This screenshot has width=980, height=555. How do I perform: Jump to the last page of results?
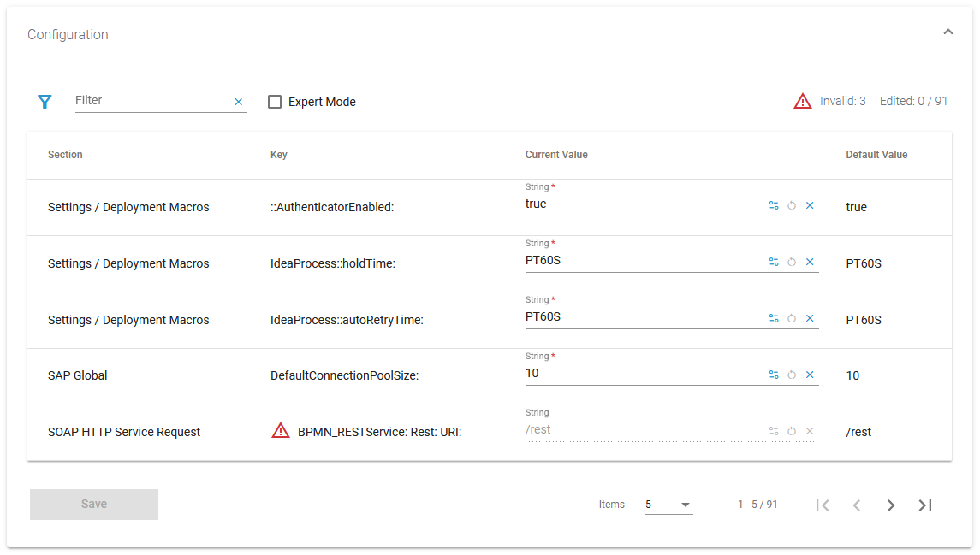point(924,505)
